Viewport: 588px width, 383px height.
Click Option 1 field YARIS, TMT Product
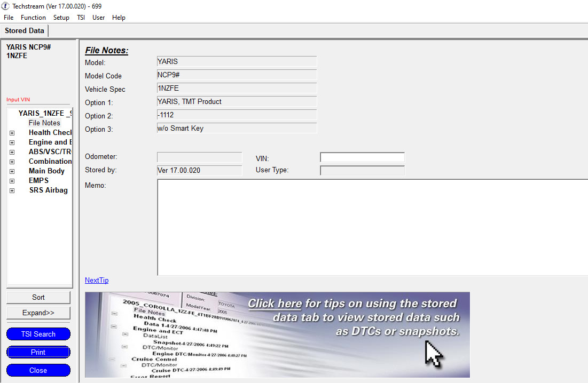click(237, 101)
